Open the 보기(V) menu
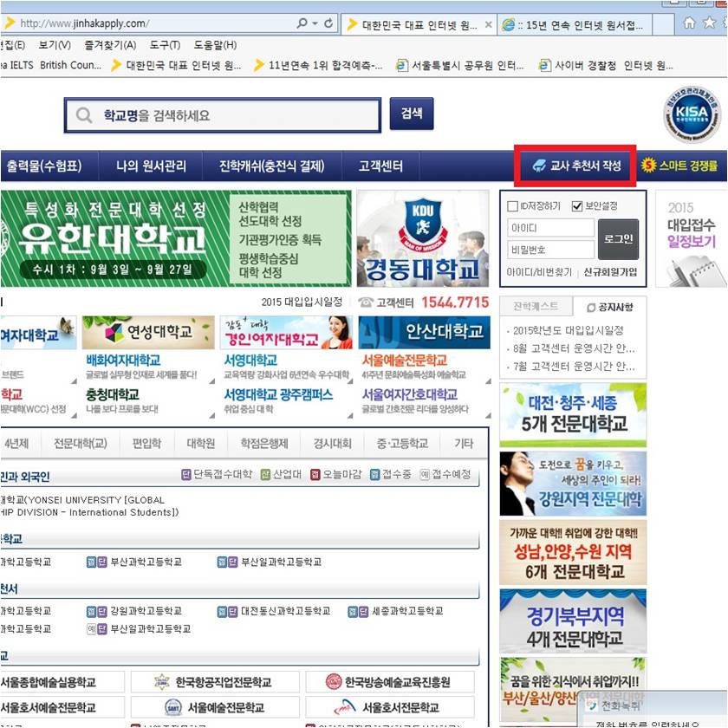Image resolution: width=728 pixels, height=728 pixels. click(x=55, y=45)
